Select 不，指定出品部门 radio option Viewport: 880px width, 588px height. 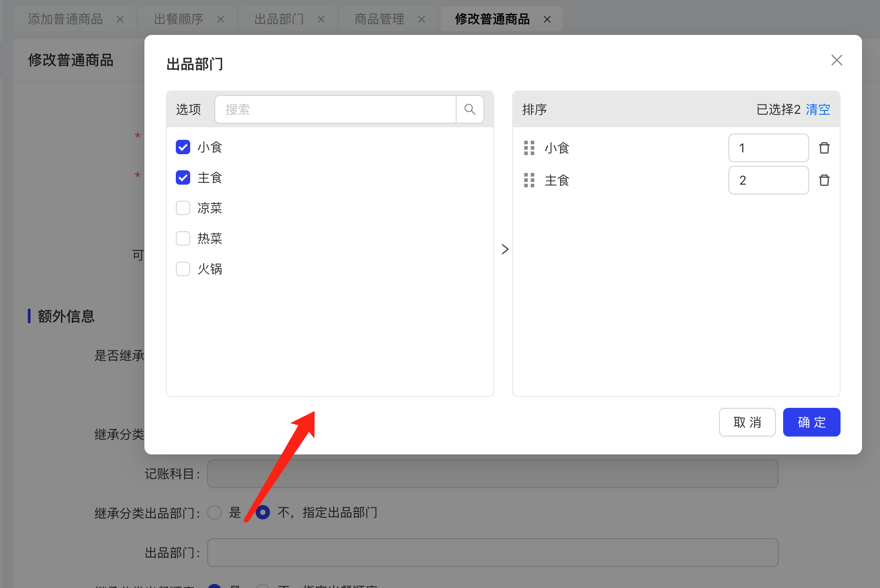263,512
